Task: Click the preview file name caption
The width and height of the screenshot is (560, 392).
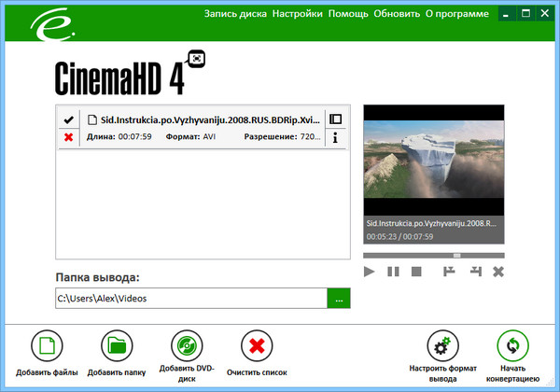Action: (x=431, y=223)
